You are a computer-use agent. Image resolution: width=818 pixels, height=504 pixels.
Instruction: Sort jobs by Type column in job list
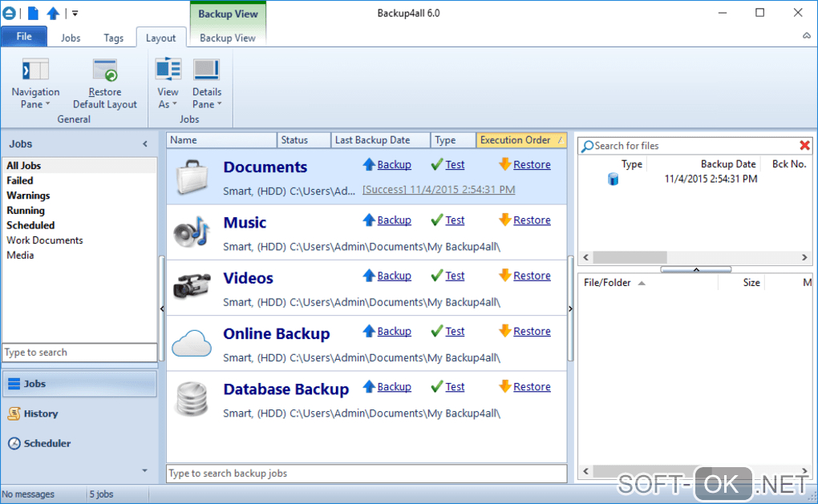tap(453, 140)
